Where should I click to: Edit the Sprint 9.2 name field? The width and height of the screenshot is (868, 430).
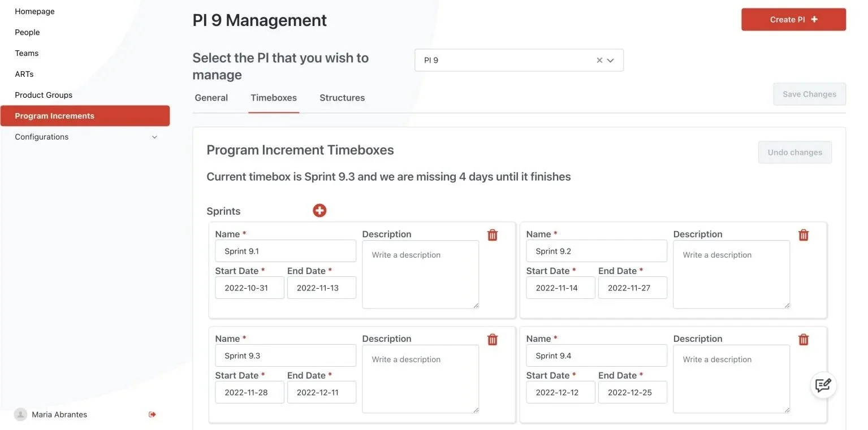[x=597, y=251]
